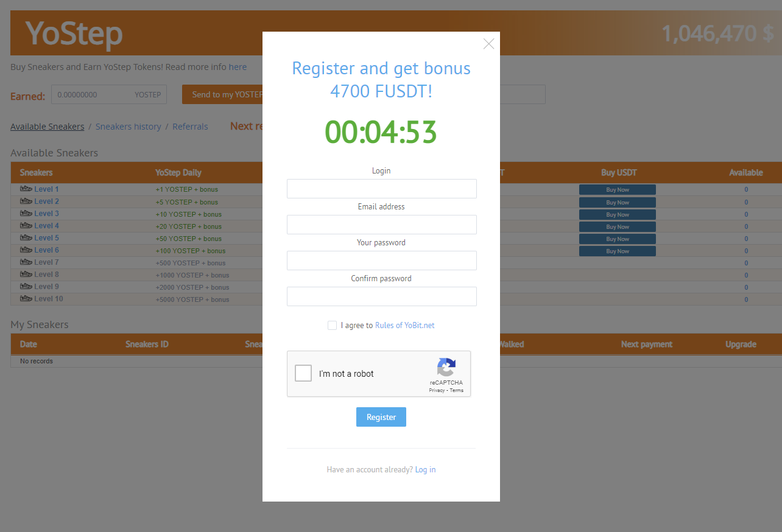This screenshot has width=782, height=532.
Task: Click the Level 1 sneaker icon
Action: pyautogui.click(x=26, y=189)
